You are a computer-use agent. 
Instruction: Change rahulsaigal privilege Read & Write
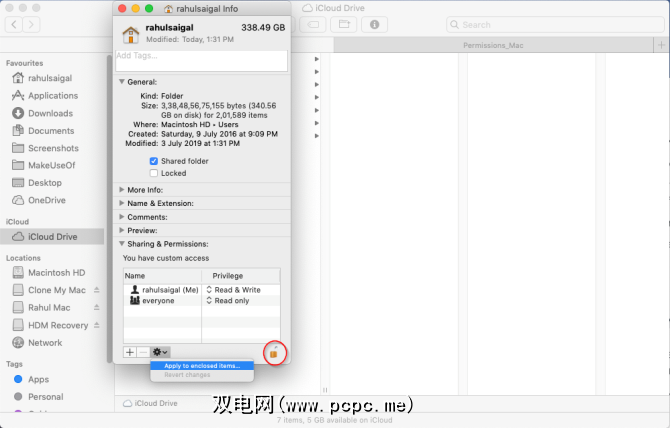tap(233, 290)
